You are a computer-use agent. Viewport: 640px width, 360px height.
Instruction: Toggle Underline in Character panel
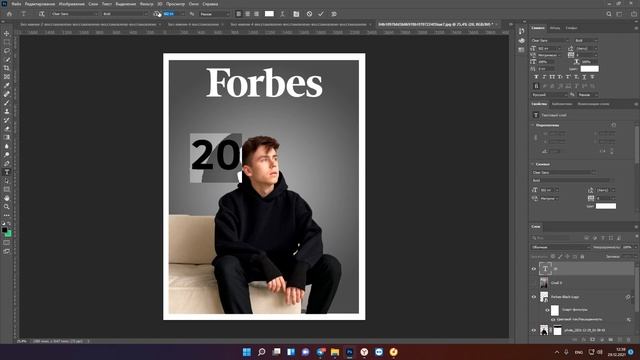[584, 77]
